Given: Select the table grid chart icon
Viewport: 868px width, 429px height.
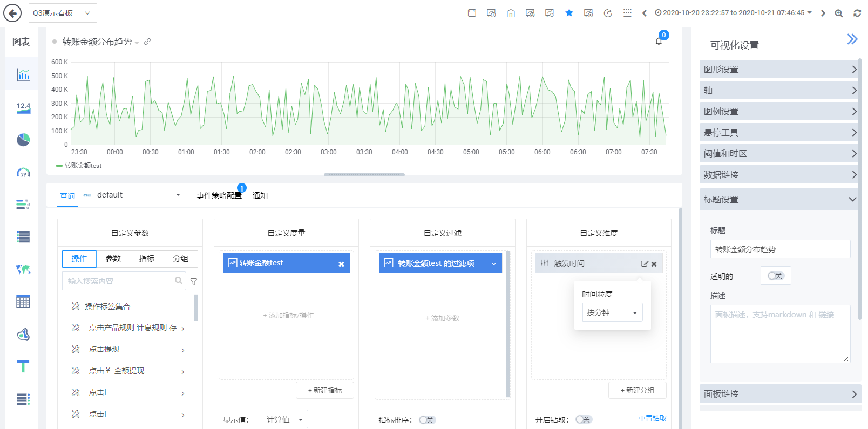Looking at the screenshot, I should pyautogui.click(x=23, y=302).
